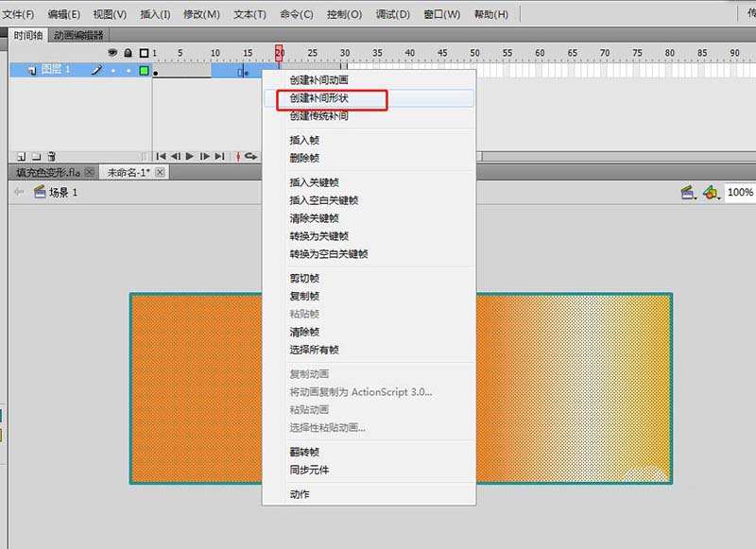Step back one frame button
756x549 pixels.
[176, 156]
